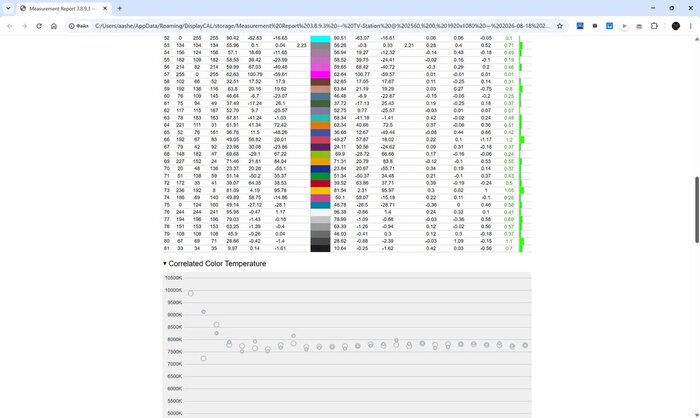Go to the browser home page

coord(54,26)
